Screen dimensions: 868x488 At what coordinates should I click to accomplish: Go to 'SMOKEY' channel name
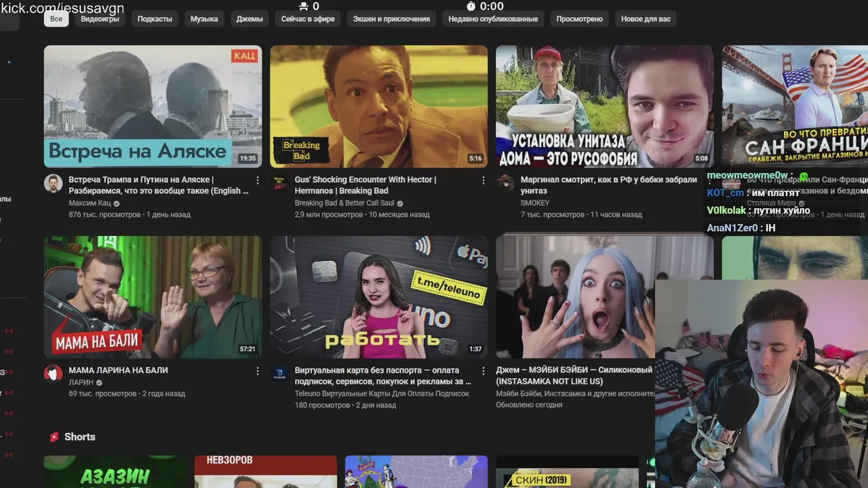click(x=535, y=203)
